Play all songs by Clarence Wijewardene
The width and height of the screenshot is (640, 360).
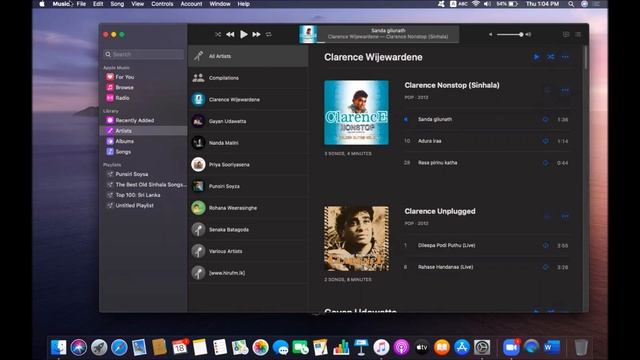click(536, 57)
